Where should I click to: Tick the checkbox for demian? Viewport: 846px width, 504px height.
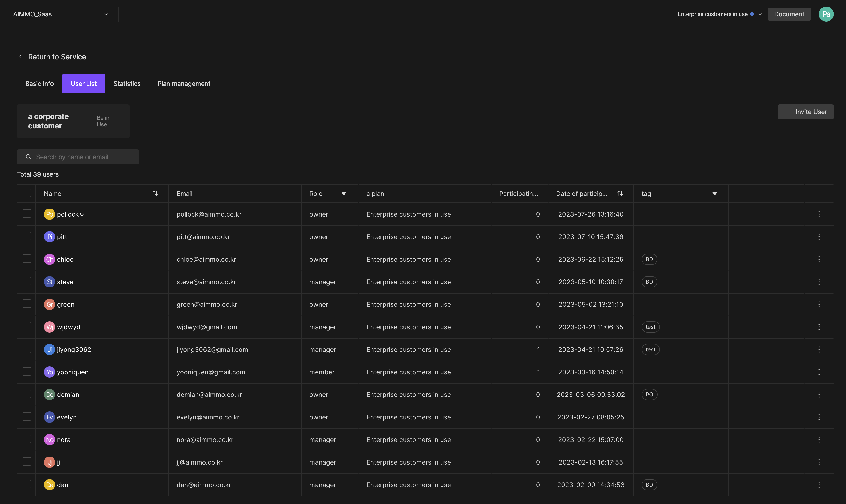(27, 394)
